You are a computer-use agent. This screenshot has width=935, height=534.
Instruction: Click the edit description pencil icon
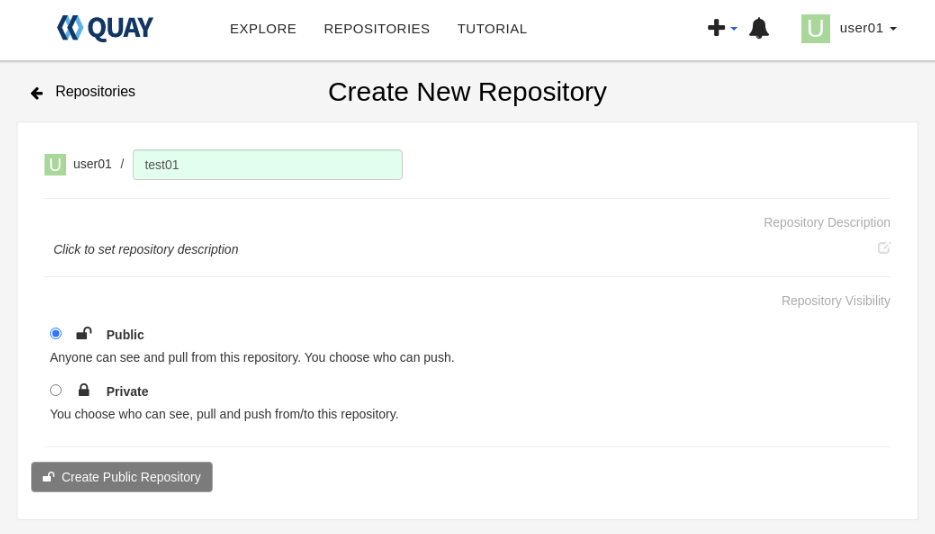[x=884, y=247]
